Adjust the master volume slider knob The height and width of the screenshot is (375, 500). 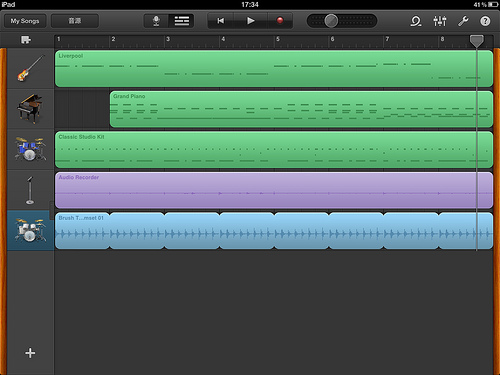pos(331,21)
